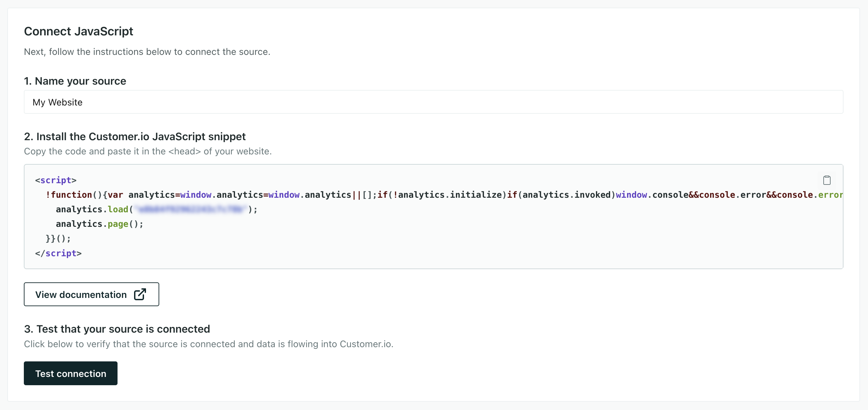Click the 'Next, follow the instructions below' text
The height and width of the screenshot is (410, 868).
tap(147, 52)
